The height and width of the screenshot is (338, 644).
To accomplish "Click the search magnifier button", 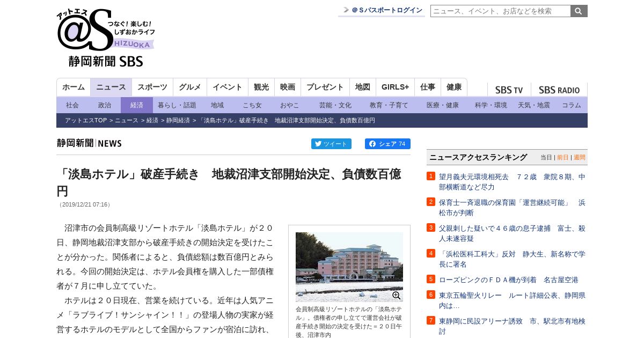I will (x=579, y=11).
